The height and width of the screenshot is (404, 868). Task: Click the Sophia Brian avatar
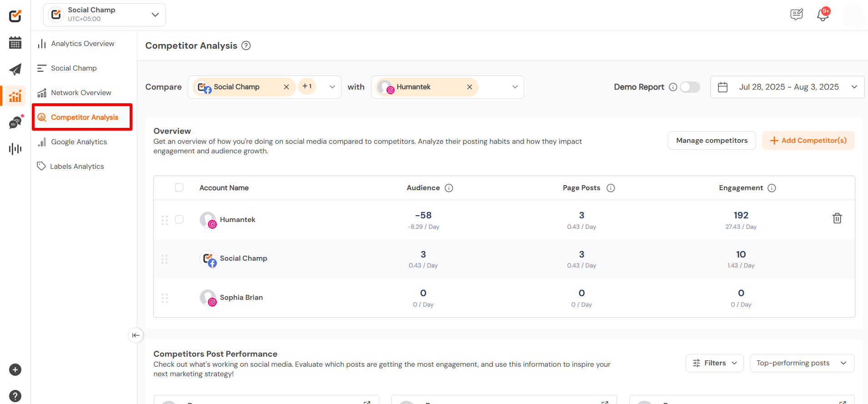[208, 298]
